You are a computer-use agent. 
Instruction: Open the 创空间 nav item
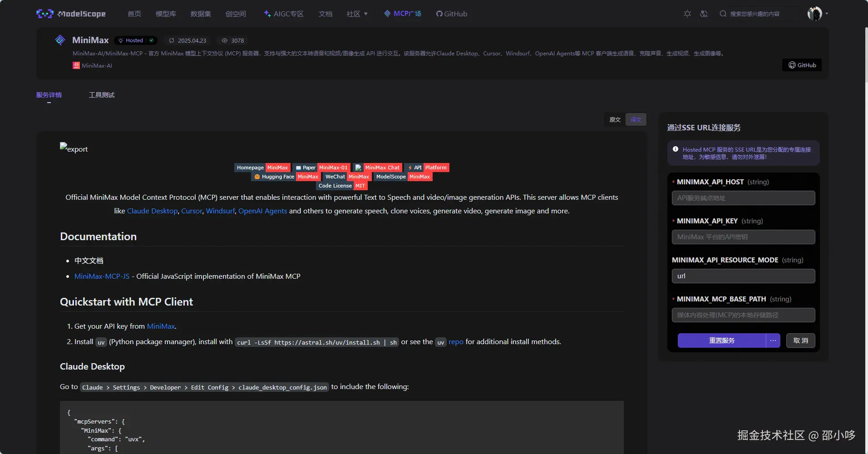[236, 14]
